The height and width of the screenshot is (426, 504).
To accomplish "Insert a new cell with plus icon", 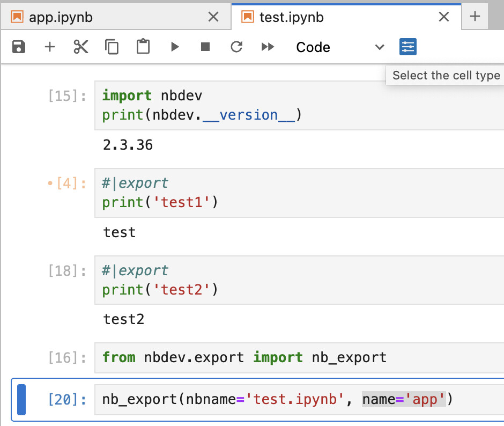I will (50, 47).
